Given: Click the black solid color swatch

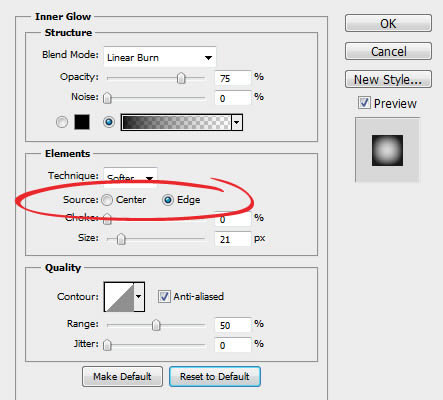Looking at the screenshot, I should tap(82, 122).
